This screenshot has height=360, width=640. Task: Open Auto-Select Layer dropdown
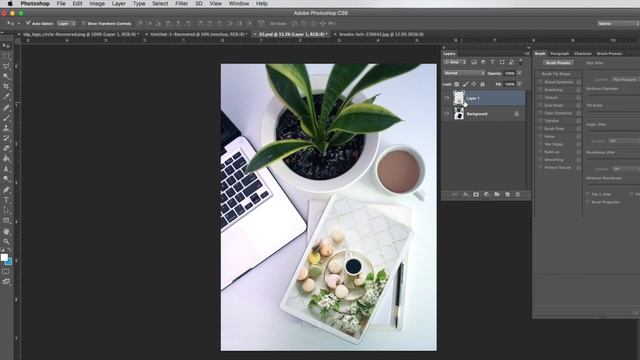(x=66, y=24)
